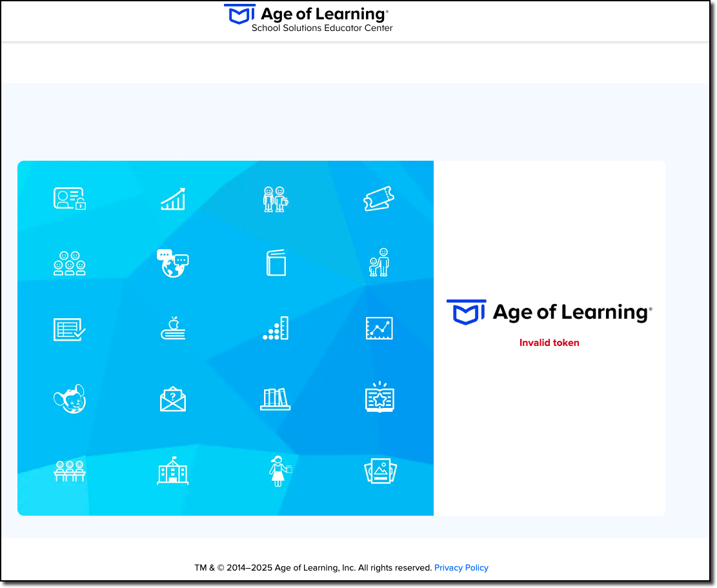Click the tickets icon
Image resolution: width=717 pixels, height=588 pixels.
(379, 198)
